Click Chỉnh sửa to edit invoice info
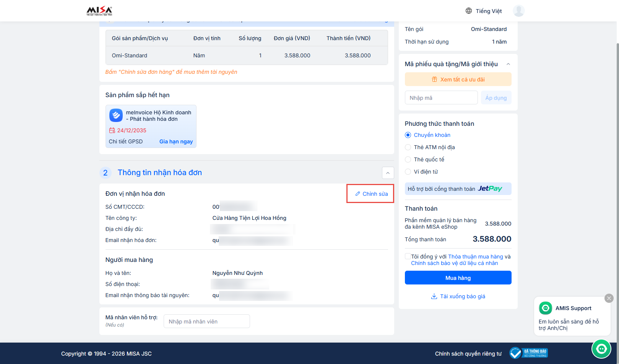 coord(371,194)
